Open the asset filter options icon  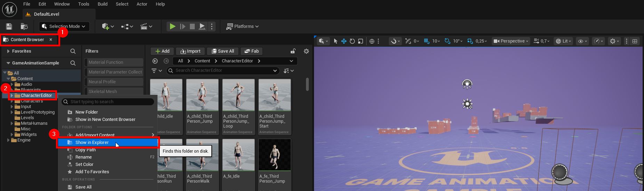tap(157, 71)
